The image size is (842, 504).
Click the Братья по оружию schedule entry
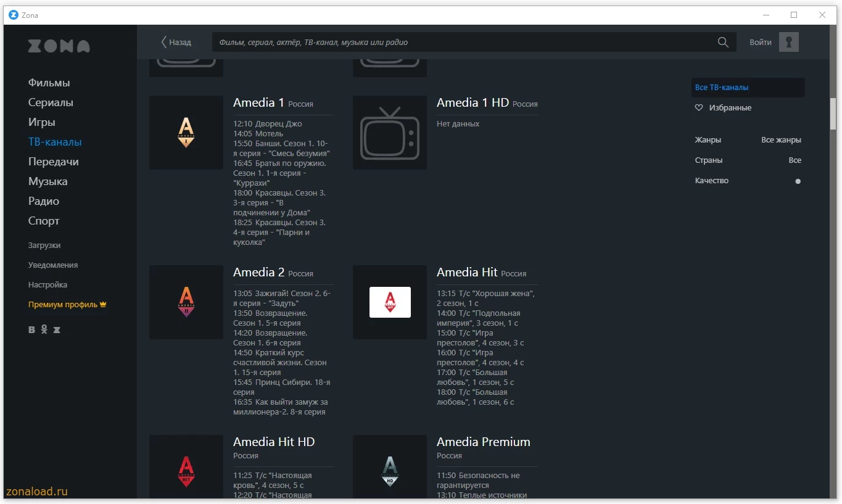[279, 173]
